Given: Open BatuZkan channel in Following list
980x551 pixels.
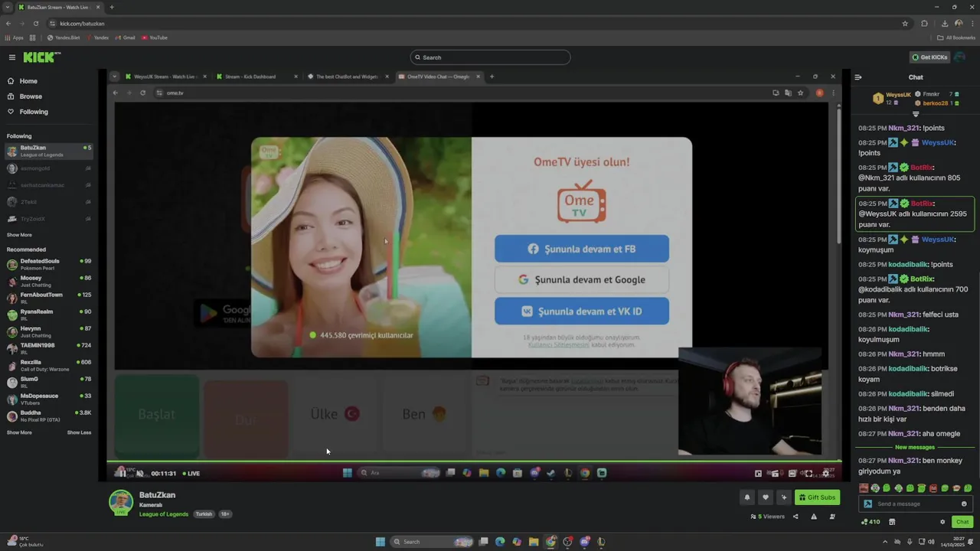Looking at the screenshot, I should (x=49, y=151).
